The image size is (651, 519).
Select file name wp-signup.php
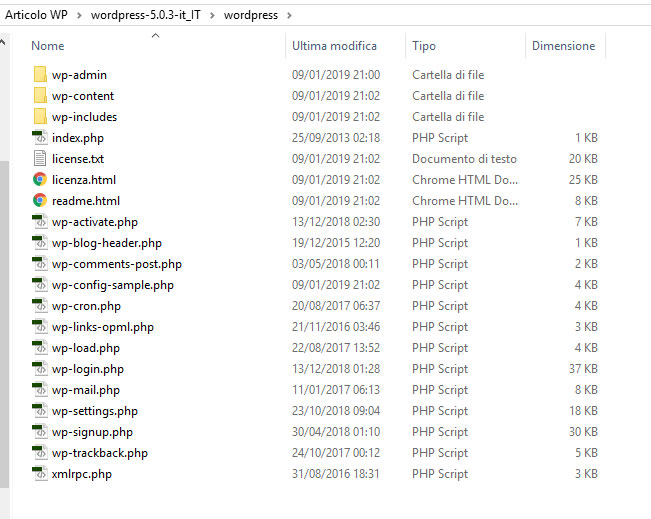click(x=92, y=432)
